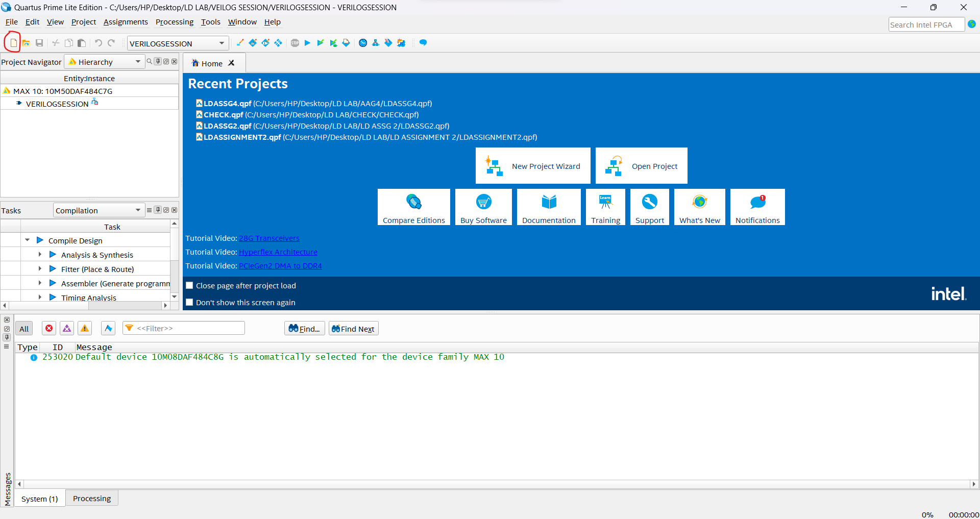Click the Open Project button

642,165
